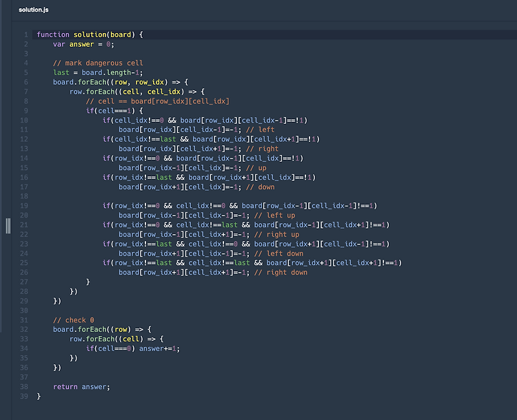Viewport: 517px width, 420px height.
Task: Click the if condition on line 19
Action: click(x=240, y=206)
